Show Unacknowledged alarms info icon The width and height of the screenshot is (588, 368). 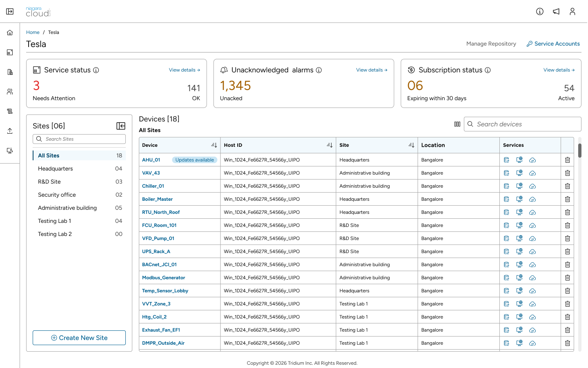[x=319, y=70]
